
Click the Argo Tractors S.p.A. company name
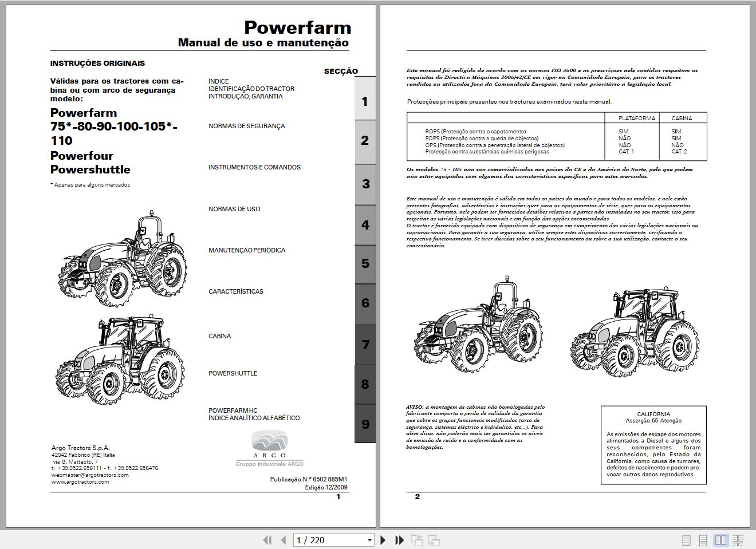point(80,448)
